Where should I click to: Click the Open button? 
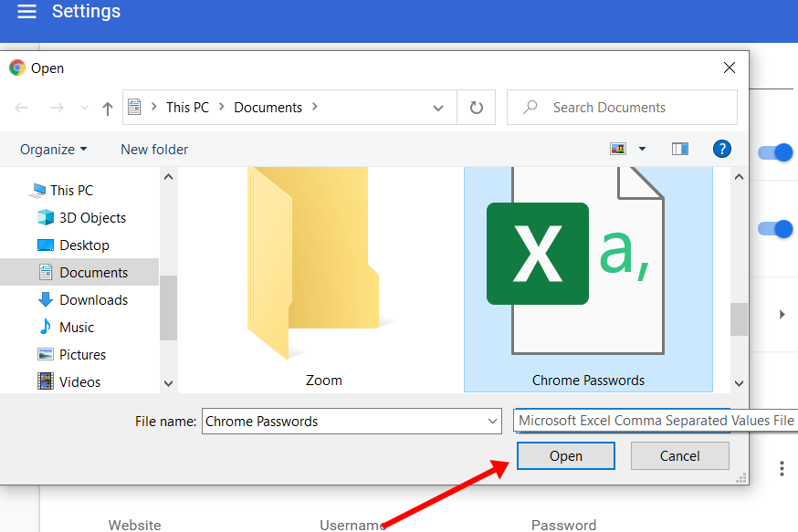565,455
